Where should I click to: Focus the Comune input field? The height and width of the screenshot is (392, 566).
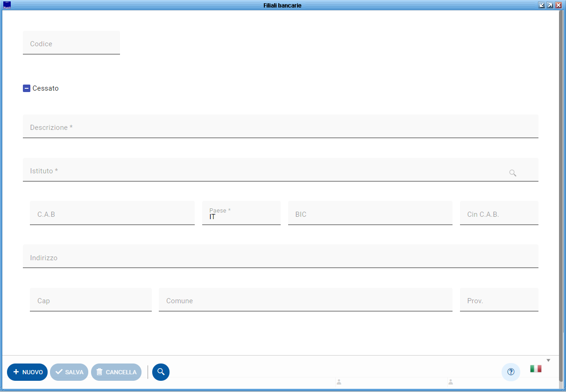point(305,300)
